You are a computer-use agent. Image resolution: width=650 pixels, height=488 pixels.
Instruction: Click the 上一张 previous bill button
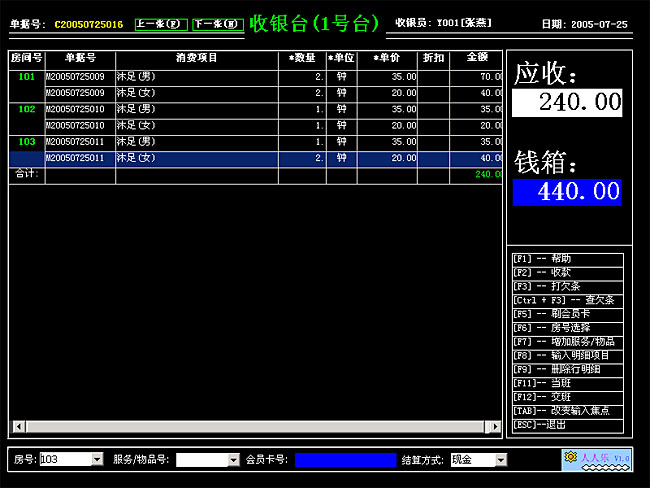[x=161, y=23]
